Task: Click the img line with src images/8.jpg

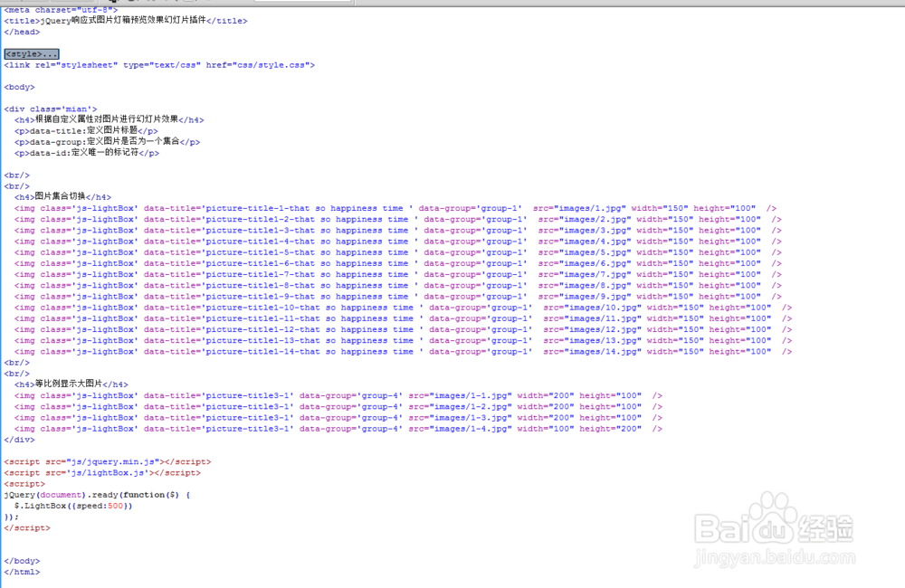Action: (398, 285)
